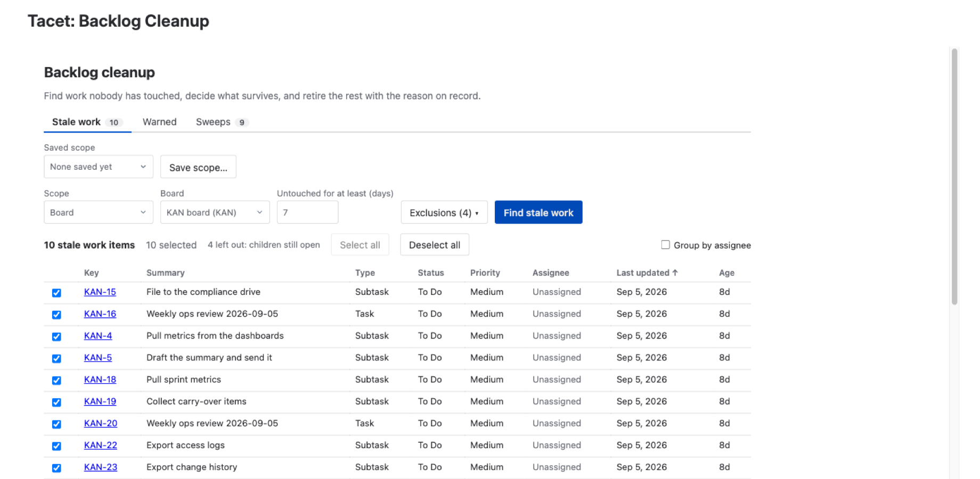Click the Deselect all button
The height and width of the screenshot is (479, 980).
(435, 245)
